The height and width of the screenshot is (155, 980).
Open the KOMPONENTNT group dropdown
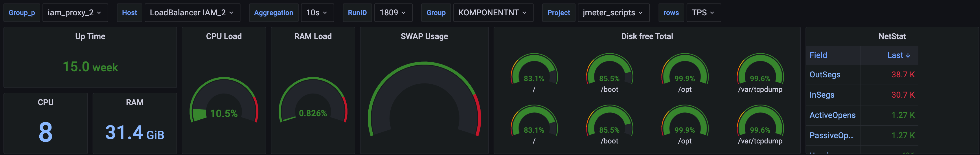click(493, 12)
